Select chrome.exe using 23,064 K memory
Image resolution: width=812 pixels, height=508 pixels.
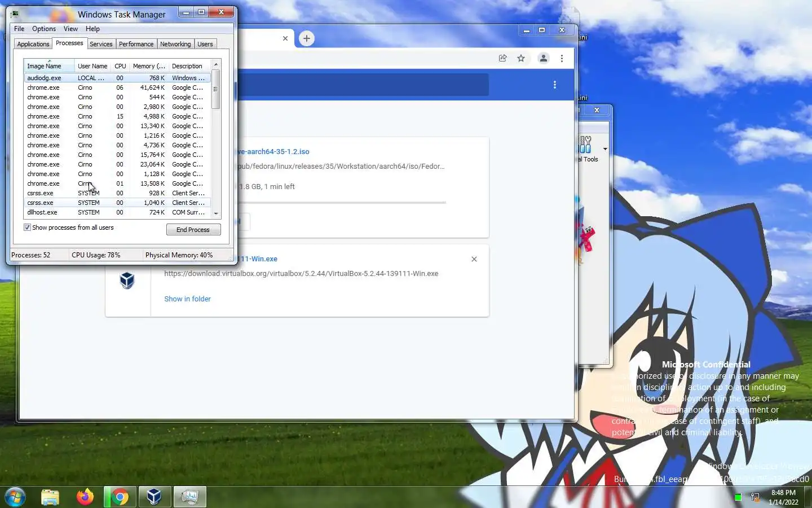tap(117, 164)
